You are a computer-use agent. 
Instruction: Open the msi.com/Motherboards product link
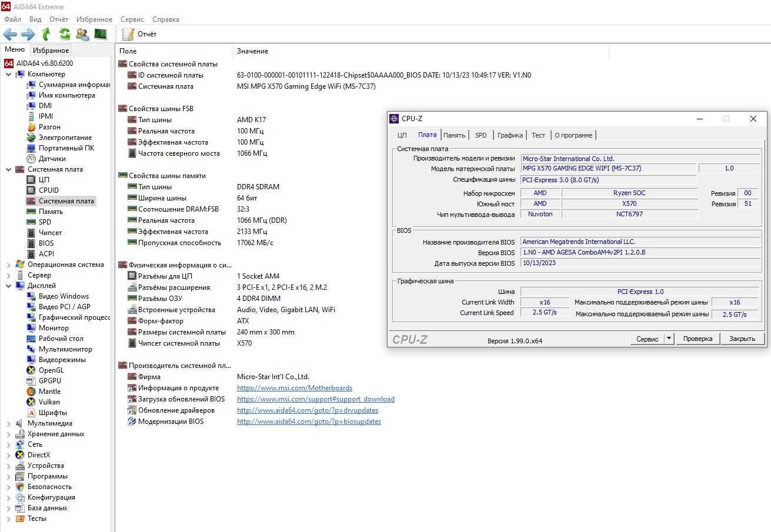pyautogui.click(x=295, y=388)
